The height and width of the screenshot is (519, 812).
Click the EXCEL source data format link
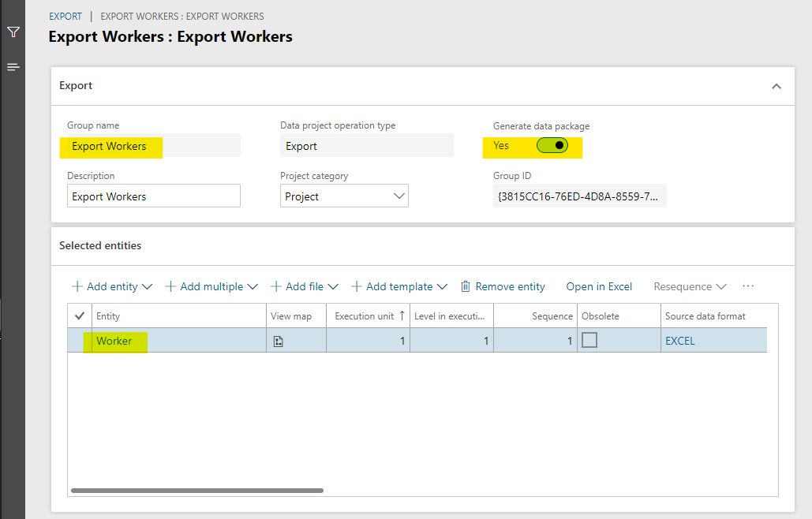[679, 340]
